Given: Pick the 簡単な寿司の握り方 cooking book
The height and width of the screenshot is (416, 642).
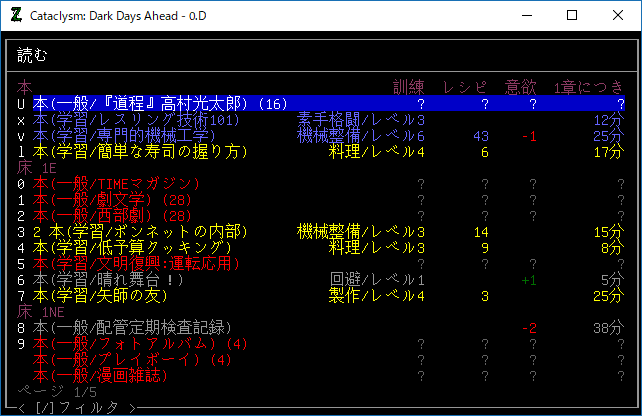Looking at the screenshot, I should (x=140, y=152).
